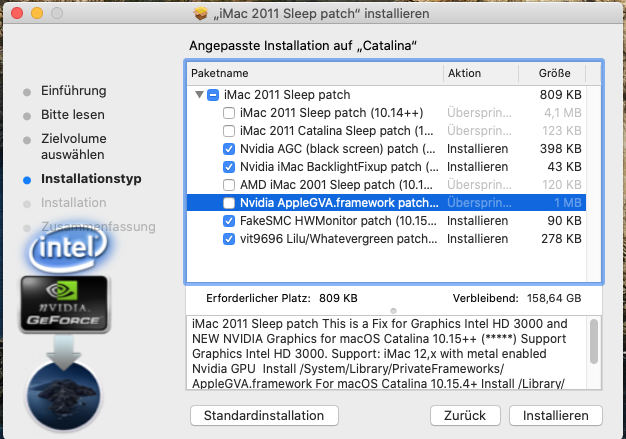Click the Erforderlicher Platz 809 KB value

click(338, 298)
